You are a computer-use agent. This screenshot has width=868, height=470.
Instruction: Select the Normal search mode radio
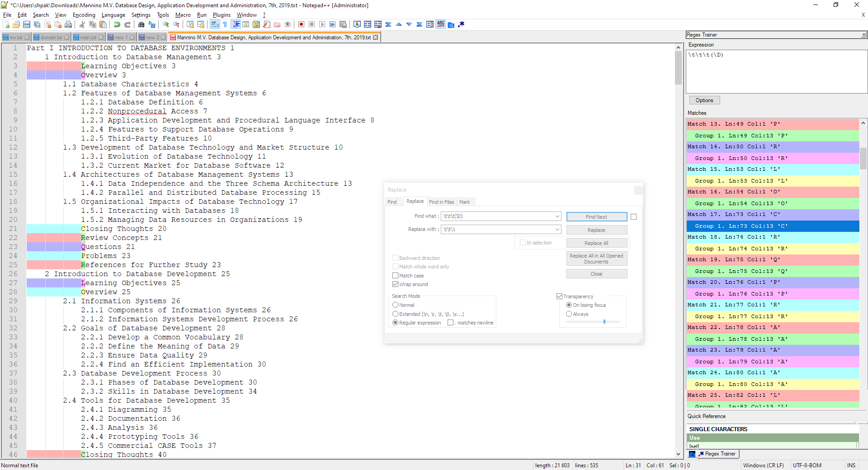395,305
